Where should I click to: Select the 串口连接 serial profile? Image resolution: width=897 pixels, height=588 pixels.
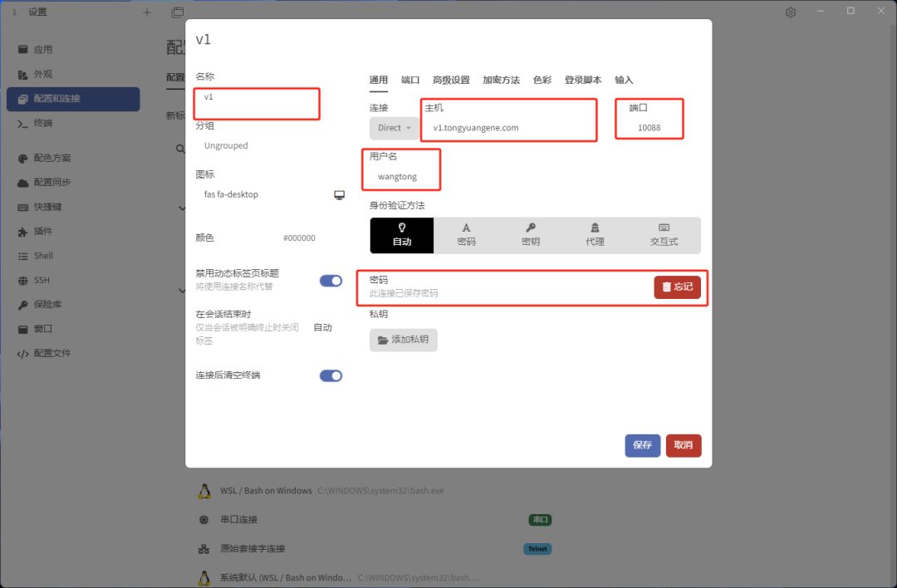tap(375, 519)
